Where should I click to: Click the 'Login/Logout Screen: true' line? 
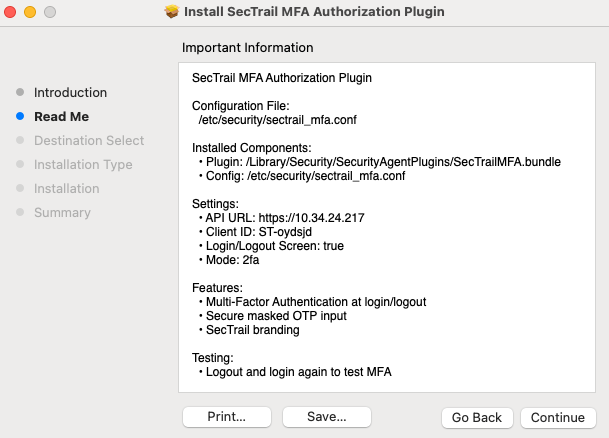click(271, 245)
